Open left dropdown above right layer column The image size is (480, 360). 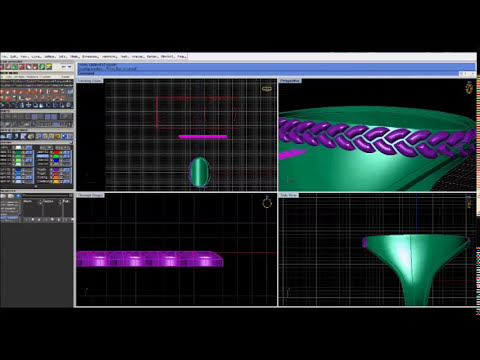pos(46,148)
